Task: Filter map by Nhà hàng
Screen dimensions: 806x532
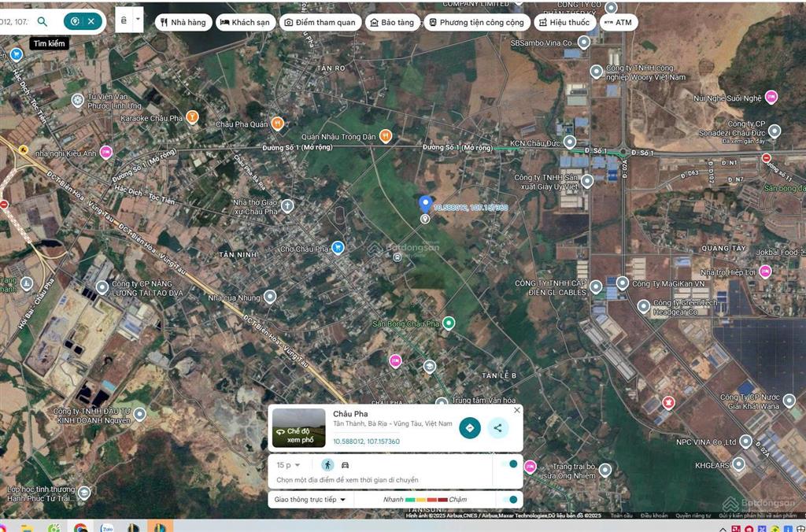Action: coord(183,22)
